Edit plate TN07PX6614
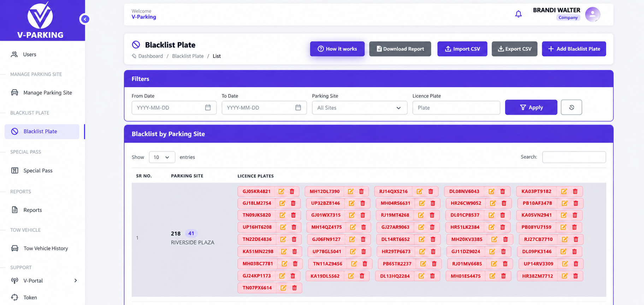 click(x=283, y=288)
